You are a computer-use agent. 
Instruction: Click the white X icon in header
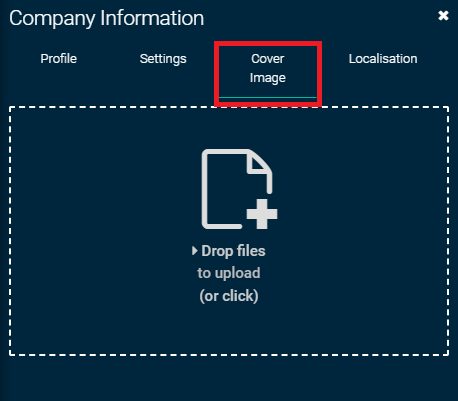point(443,15)
